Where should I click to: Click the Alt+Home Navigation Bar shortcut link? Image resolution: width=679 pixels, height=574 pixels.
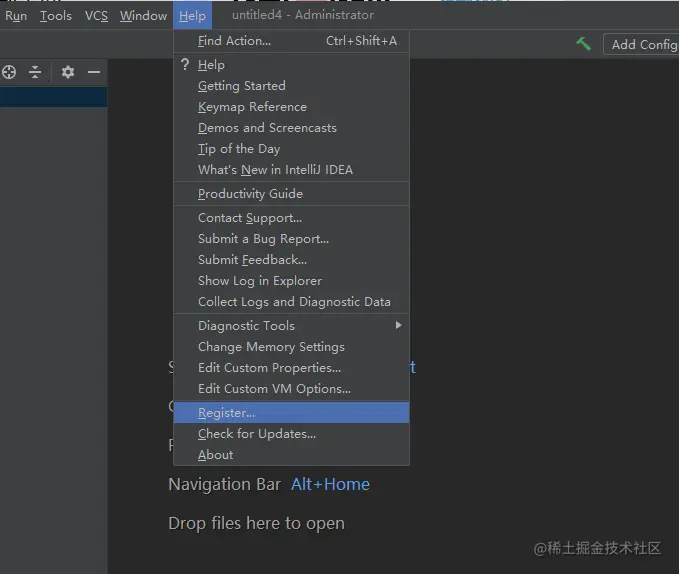click(330, 484)
